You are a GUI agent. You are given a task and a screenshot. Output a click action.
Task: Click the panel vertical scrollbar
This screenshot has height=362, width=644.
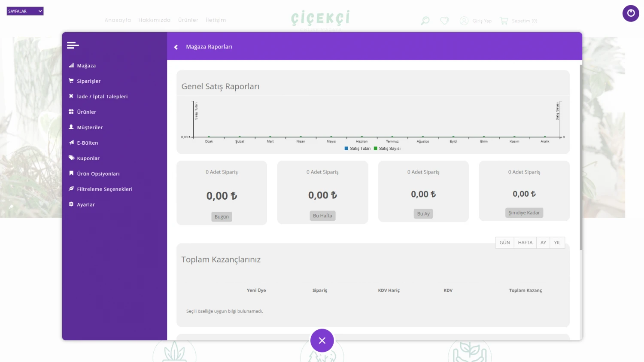coord(581,157)
